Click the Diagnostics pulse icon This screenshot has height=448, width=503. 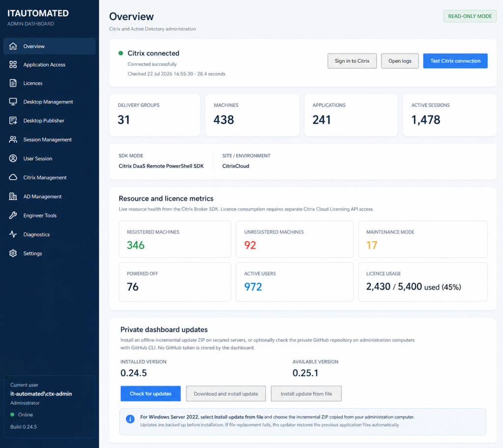pos(13,234)
